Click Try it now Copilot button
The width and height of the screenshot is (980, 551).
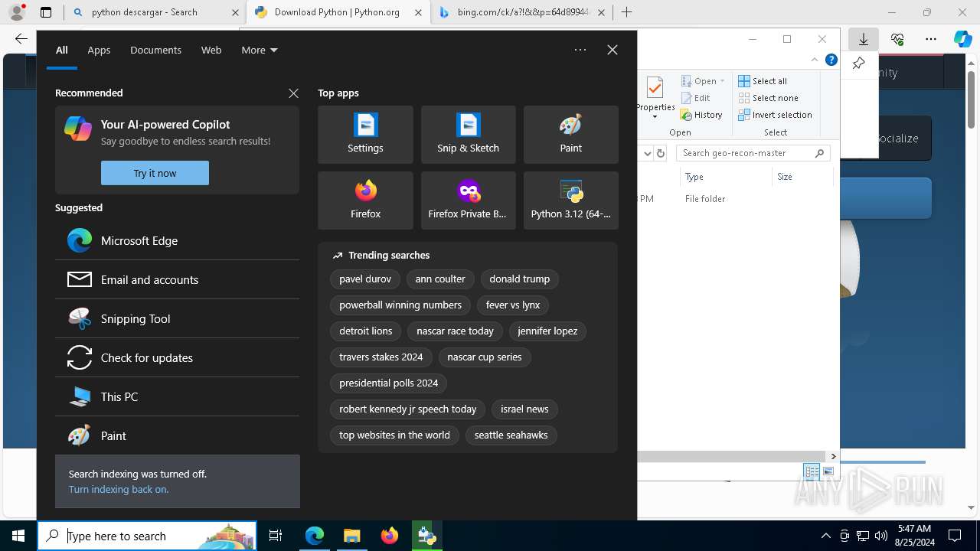[155, 173]
